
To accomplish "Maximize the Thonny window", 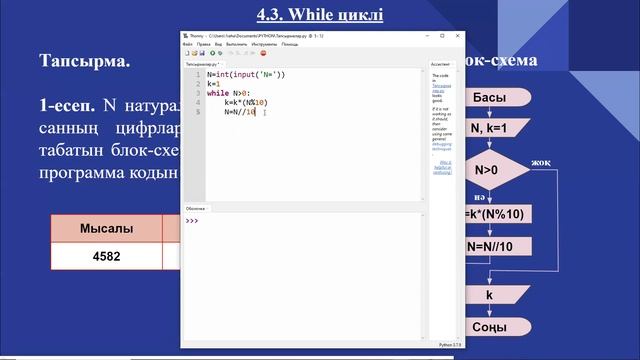I will click(x=442, y=36).
